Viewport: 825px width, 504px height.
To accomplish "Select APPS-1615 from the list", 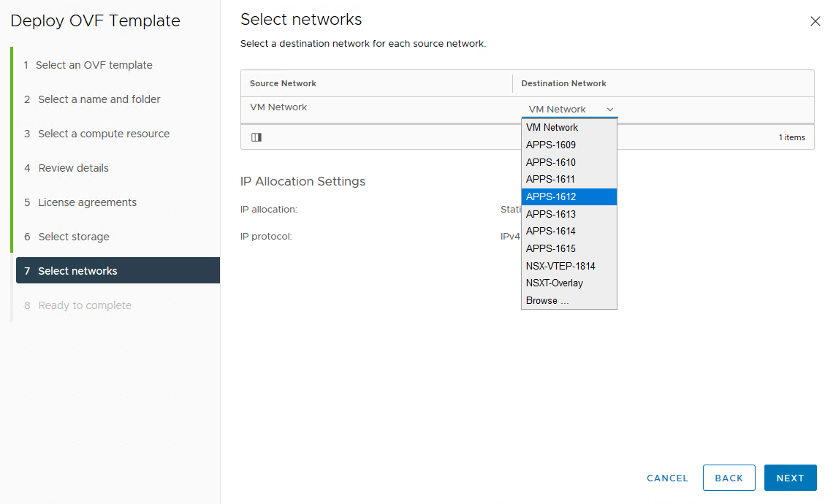I will tap(551, 248).
